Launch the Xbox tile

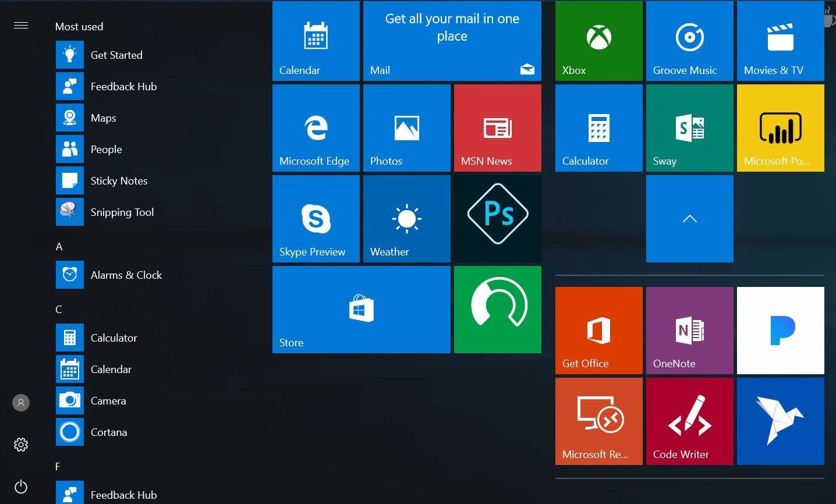[x=599, y=41]
